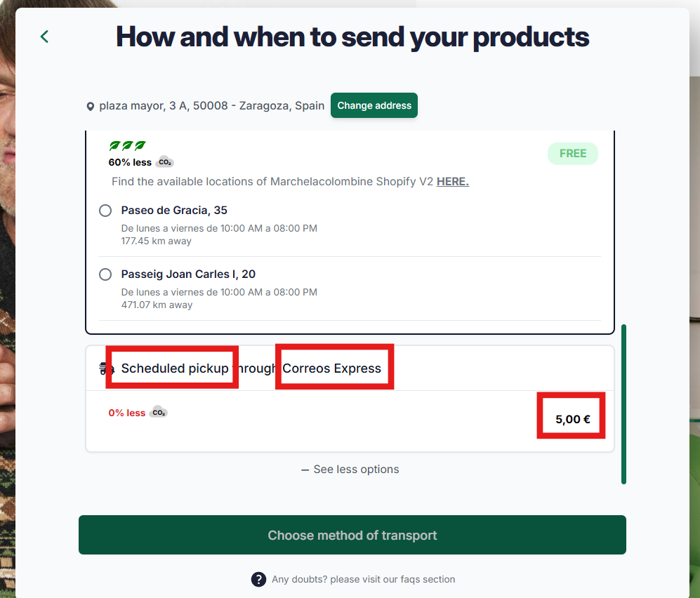
Task: Click the green leaves eco rating icon
Action: [127, 145]
